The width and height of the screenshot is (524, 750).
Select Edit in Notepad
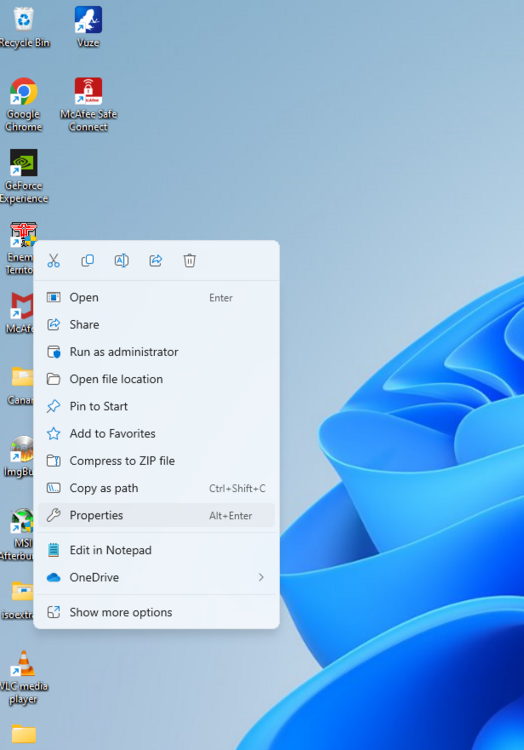pos(156,551)
